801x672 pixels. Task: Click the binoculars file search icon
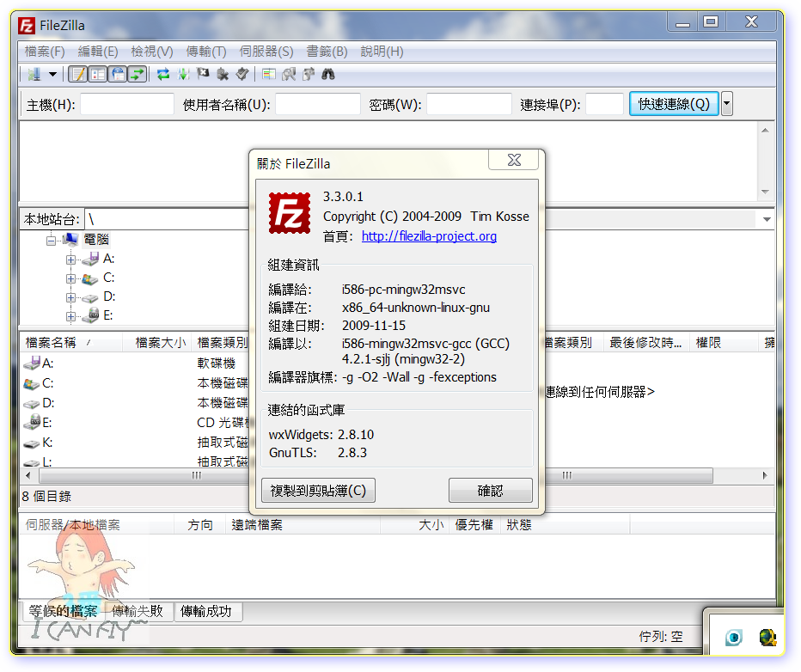(328, 75)
